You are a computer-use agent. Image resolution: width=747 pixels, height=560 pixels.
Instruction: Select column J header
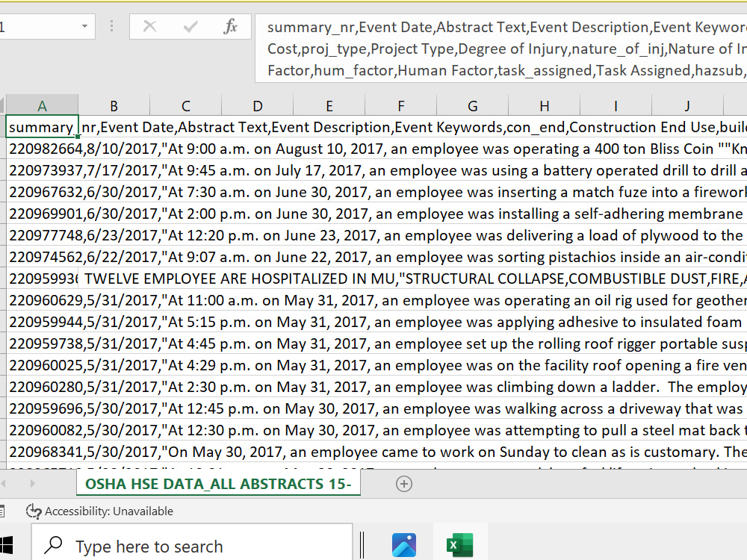pyautogui.click(x=687, y=106)
